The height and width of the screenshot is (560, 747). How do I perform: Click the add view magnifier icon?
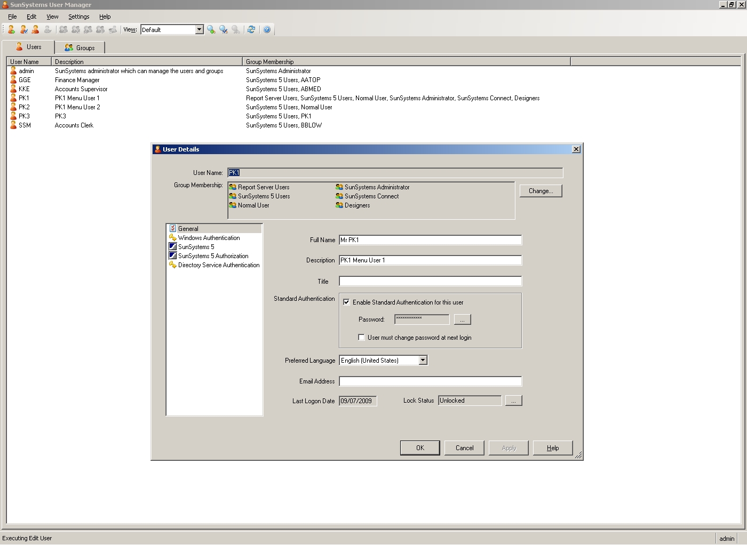pyautogui.click(x=211, y=29)
